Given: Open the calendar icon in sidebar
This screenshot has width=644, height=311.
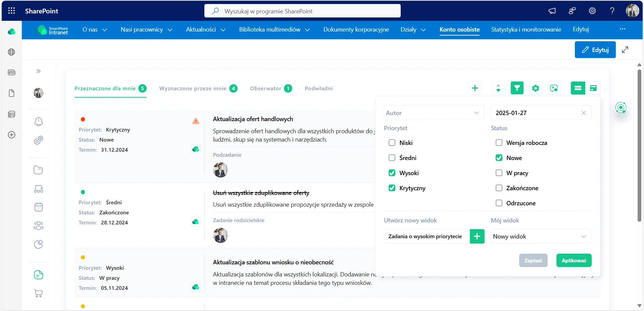Looking at the screenshot, I should 39,207.
